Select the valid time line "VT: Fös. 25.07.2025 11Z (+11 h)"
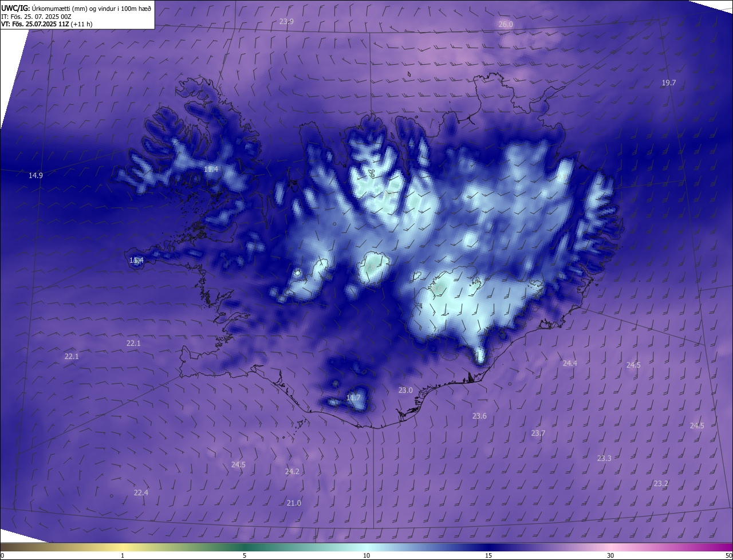The image size is (733, 560). pyautogui.click(x=46, y=24)
